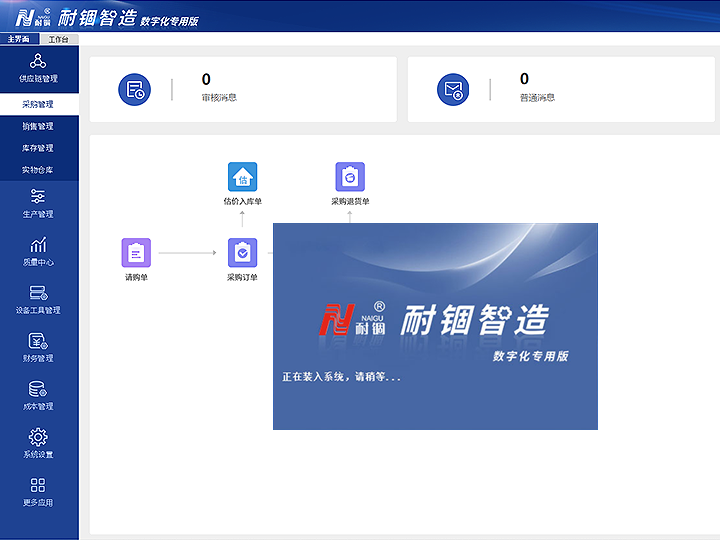
Task: Click the 系统设置 sidebar label
Action: (39, 455)
